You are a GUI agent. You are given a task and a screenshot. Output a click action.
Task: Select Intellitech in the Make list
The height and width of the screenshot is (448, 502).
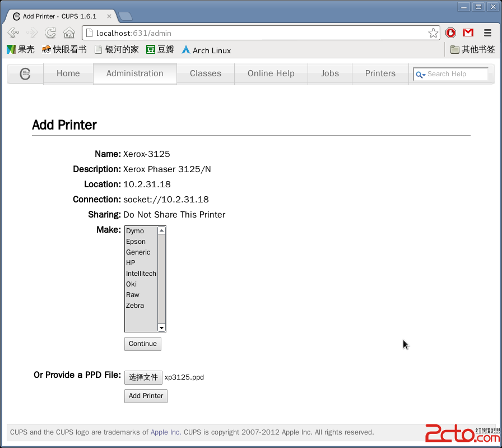coord(141,274)
